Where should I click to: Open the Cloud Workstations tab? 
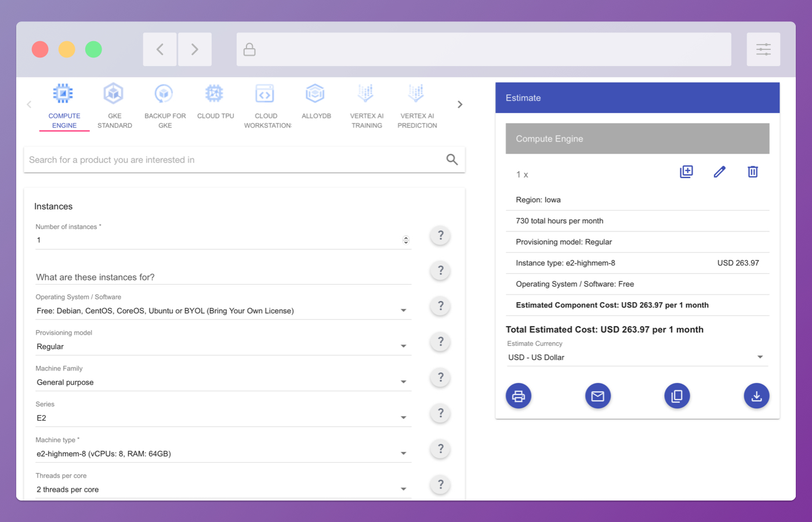(x=266, y=107)
